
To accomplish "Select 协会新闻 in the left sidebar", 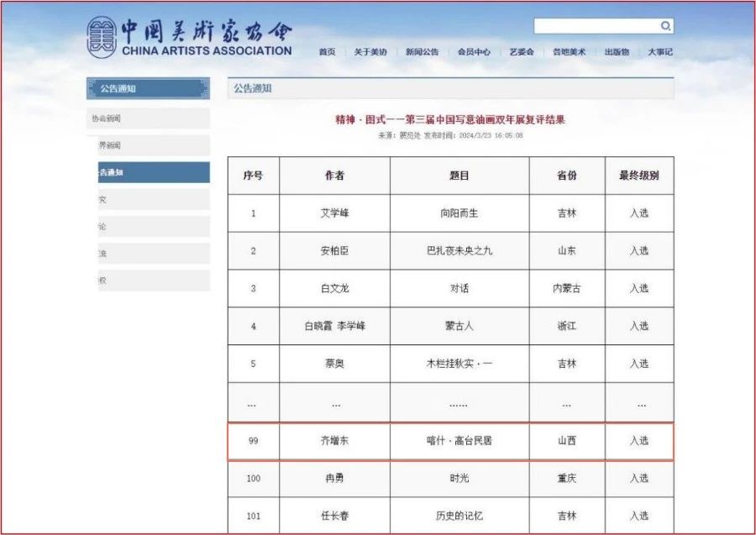I will [150, 118].
